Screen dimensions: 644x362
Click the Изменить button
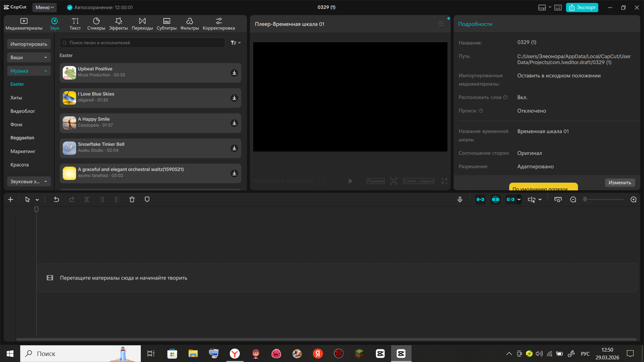[x=620, y=182]
